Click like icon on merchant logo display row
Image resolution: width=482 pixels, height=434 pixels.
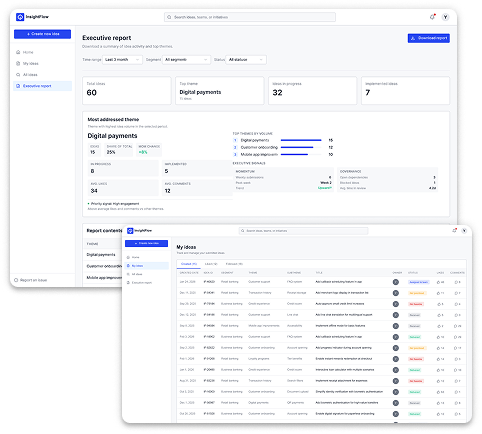(438, 293)
